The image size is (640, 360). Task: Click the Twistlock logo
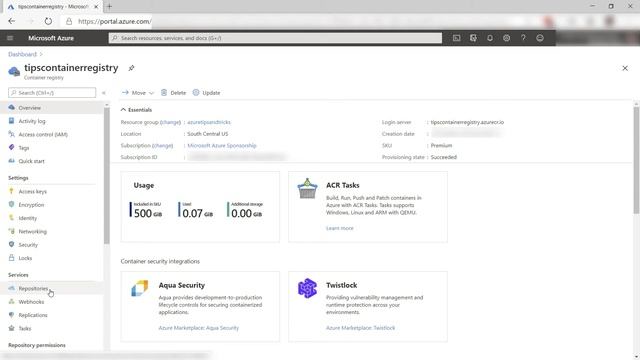[x=307, y=288]
